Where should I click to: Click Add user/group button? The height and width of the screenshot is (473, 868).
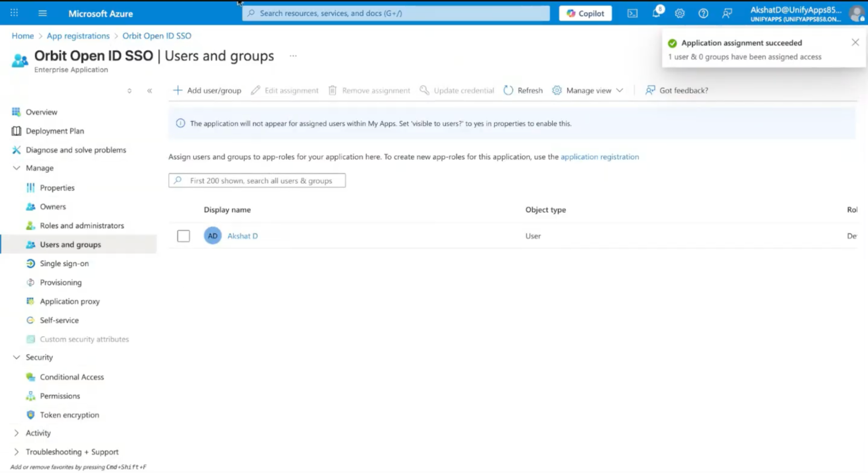pos(207,90)
